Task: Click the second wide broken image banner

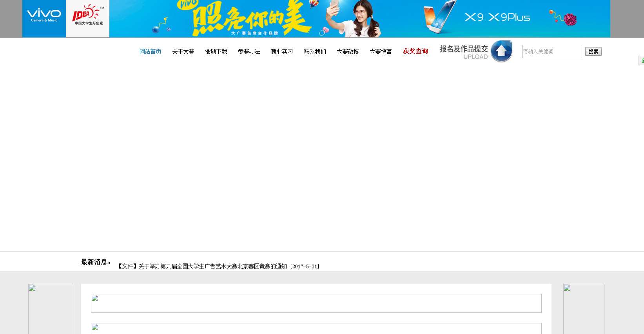Action: tap(316, 329)
